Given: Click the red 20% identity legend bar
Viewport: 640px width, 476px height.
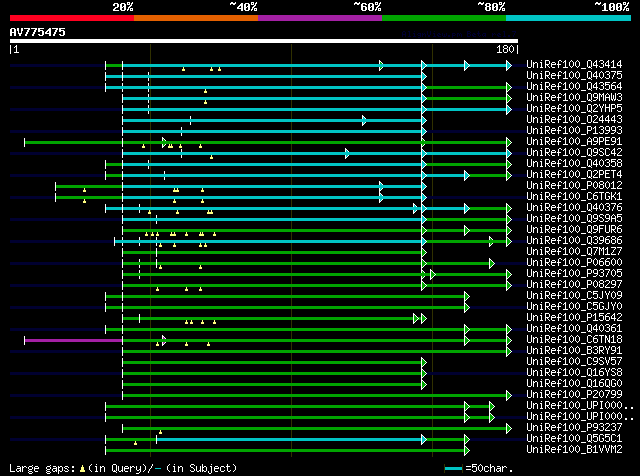Looking at the screenshot, I should tap(72, 18).
